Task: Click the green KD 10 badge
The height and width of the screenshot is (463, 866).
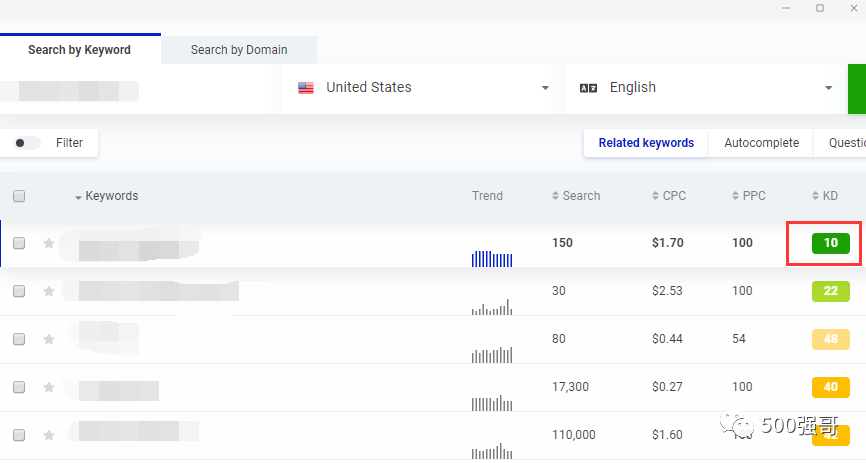Action: coord(830,243)
